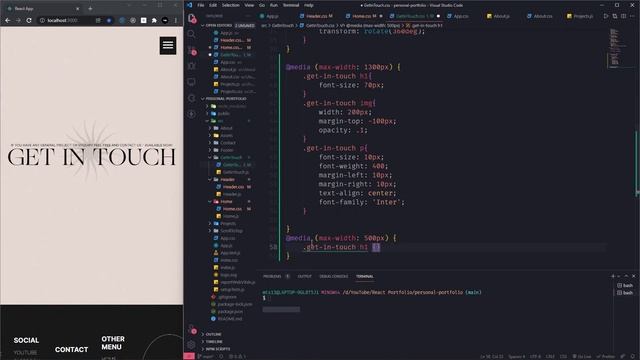The image size is (640, 360).
Task: Switch to the App.css editor tab
Action: tap(461, 16)
